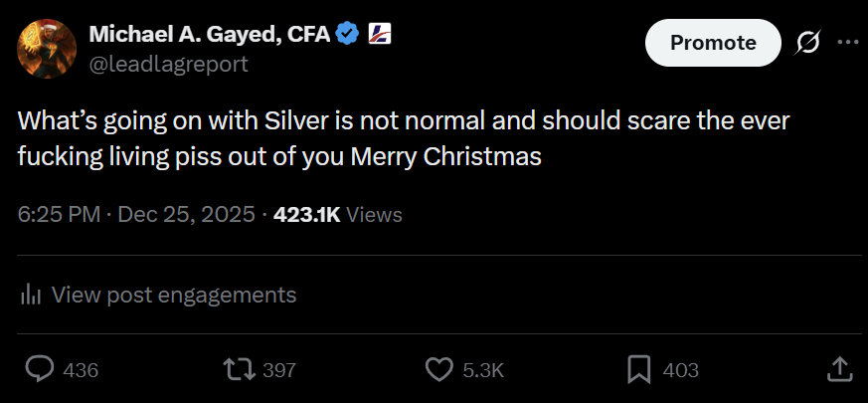Click the Grok slashed-circle icon

pos(807,43)
